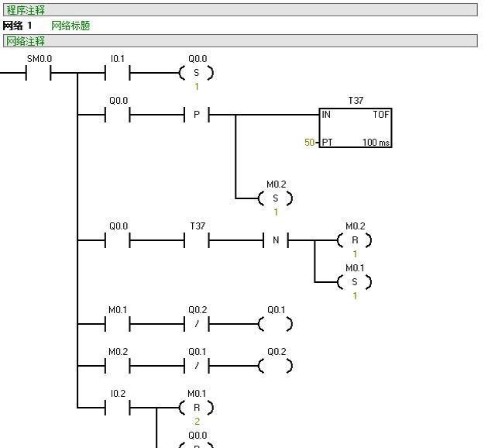Click the value 1 under the M0.1 set coil
This screenshot has width=488, height=448.
(x=355, y=296)
